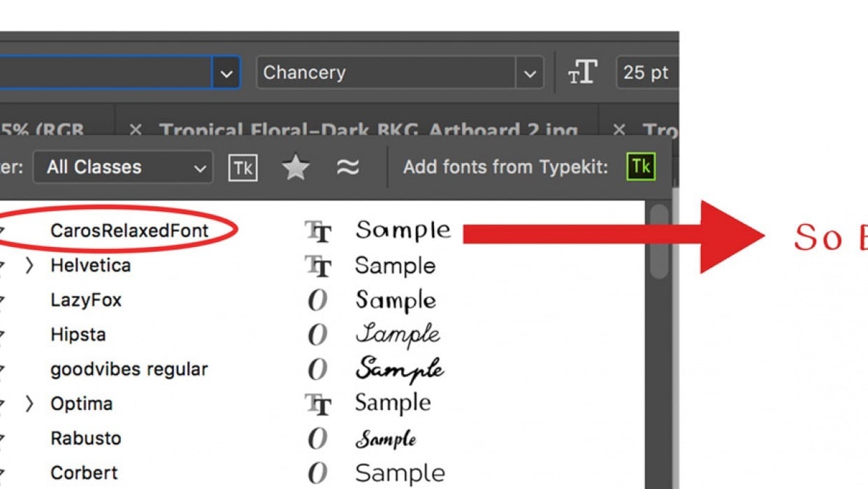This screenshot has height=489, width=868.
Task: Open the font family dropdown arrow
Action: coord(226,73)
